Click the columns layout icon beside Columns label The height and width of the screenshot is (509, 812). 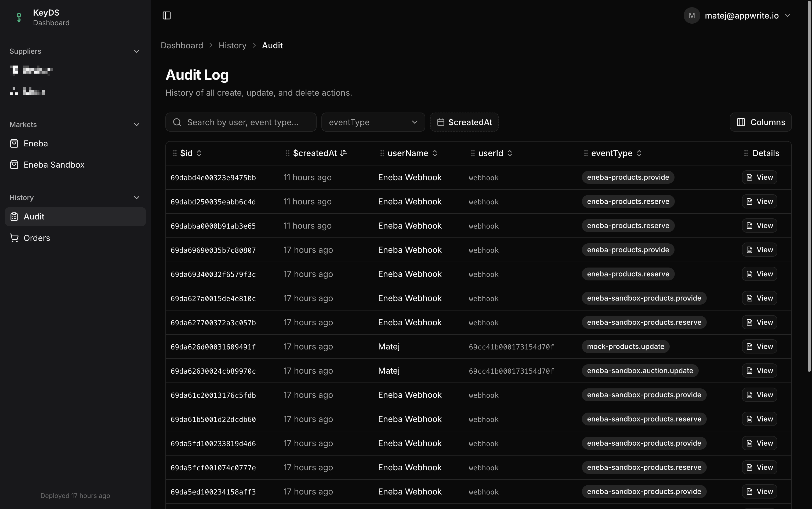coord(742,122)
